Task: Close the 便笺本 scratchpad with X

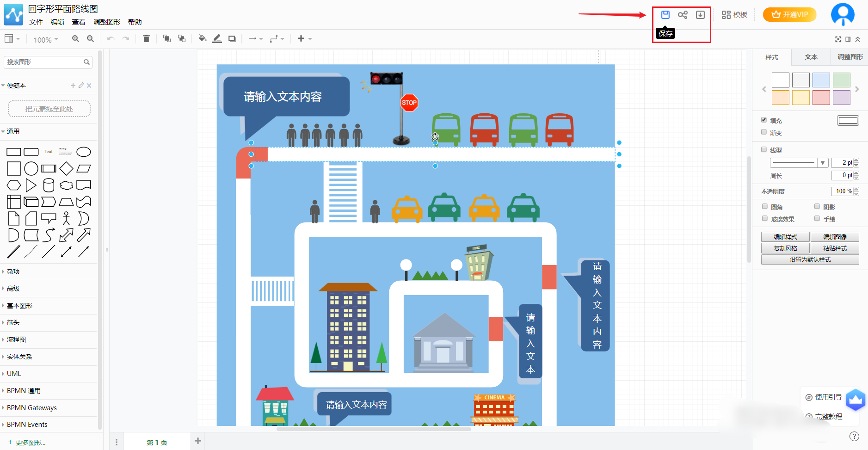Action: [x=89, y=85]
